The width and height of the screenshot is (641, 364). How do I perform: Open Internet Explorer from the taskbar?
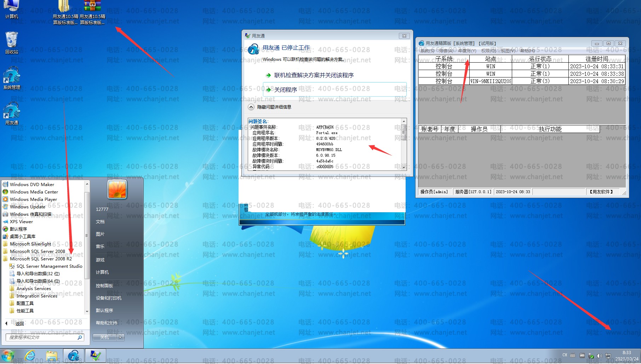(x=30, y=356)
